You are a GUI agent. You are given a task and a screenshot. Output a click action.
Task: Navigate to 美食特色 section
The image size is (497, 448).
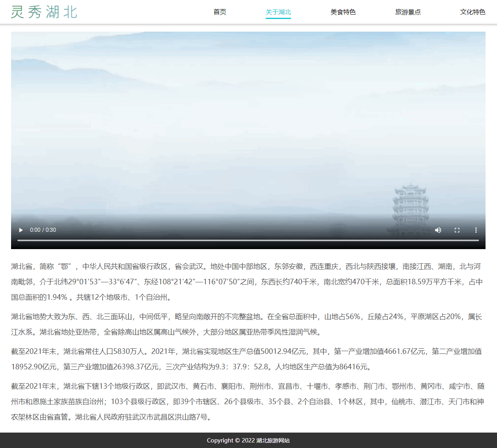click(x=343, y=12)
